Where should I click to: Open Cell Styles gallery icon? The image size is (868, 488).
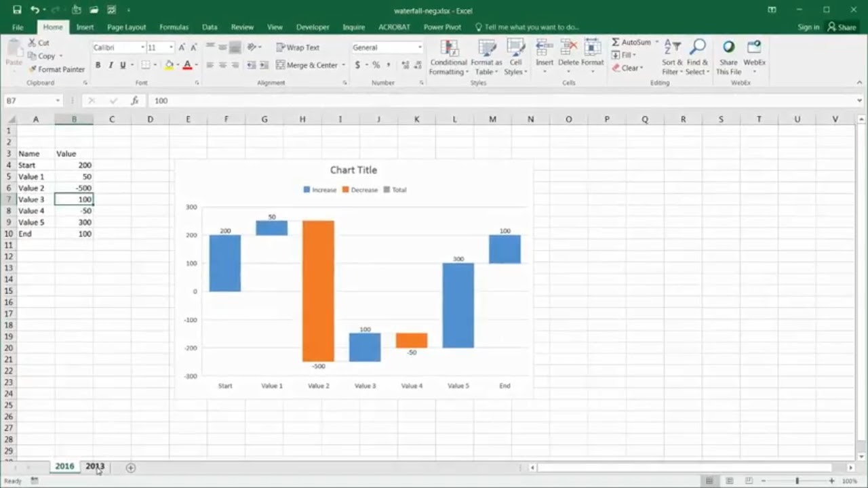516,47
